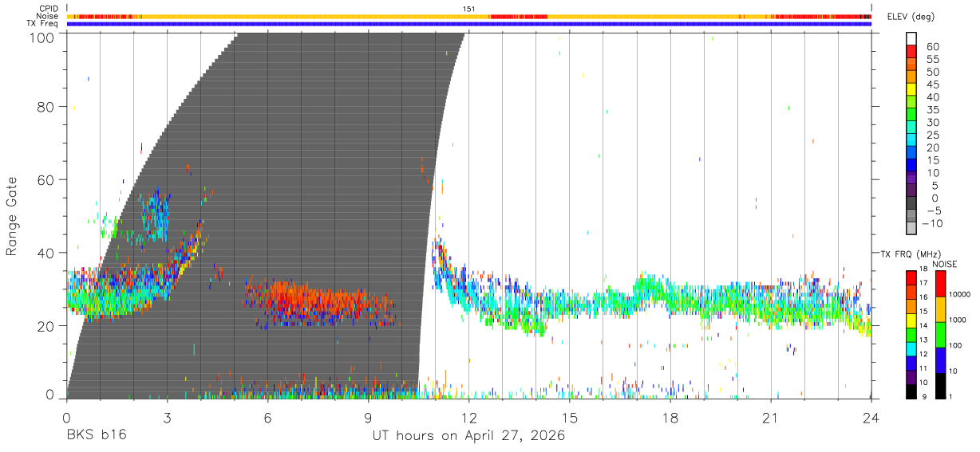Click ELEV colorbar tick label 45
Viewport: 980px width, 452px height.
pyautogui.click(x=933, y=85)
